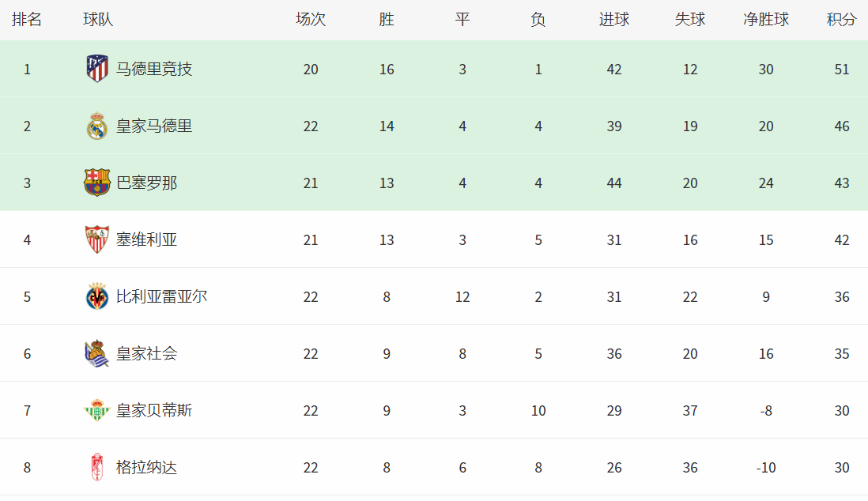Image resolution: width=868 pixels, height=501 pixels.
Task: Click the Real Madrid club crest
Action: click(x=97, y=126)
